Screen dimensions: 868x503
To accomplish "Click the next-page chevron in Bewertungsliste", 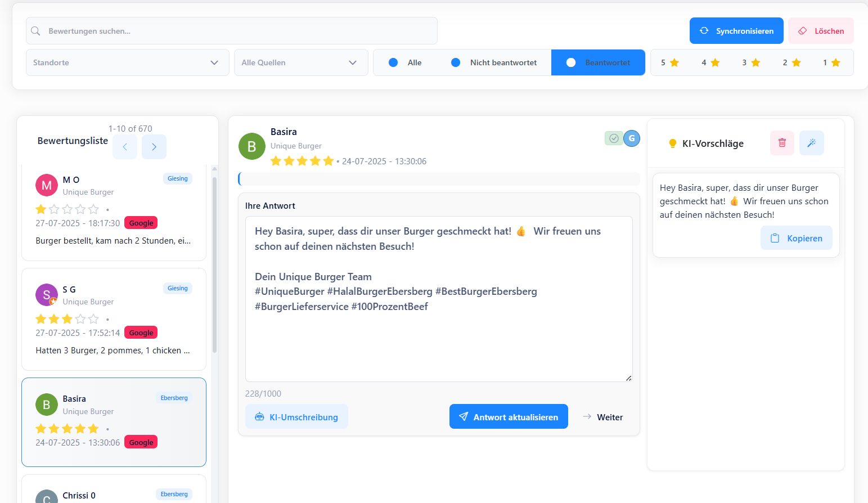I will click(x=154, y=146).
